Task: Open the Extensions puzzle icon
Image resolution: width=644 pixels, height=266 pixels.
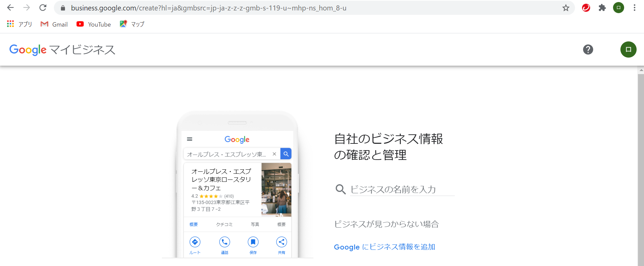Action: pyautogui.click(x=602, y=8)
